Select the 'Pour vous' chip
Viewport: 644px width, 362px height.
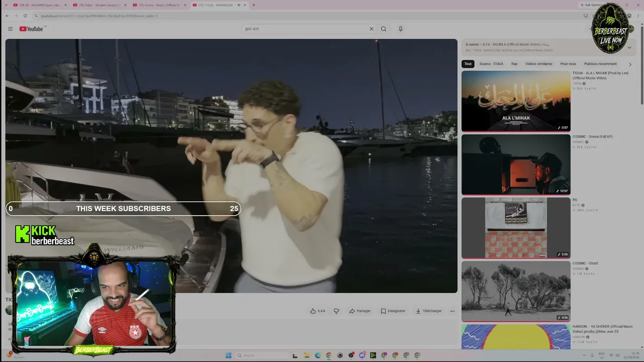tap(568, 64)
